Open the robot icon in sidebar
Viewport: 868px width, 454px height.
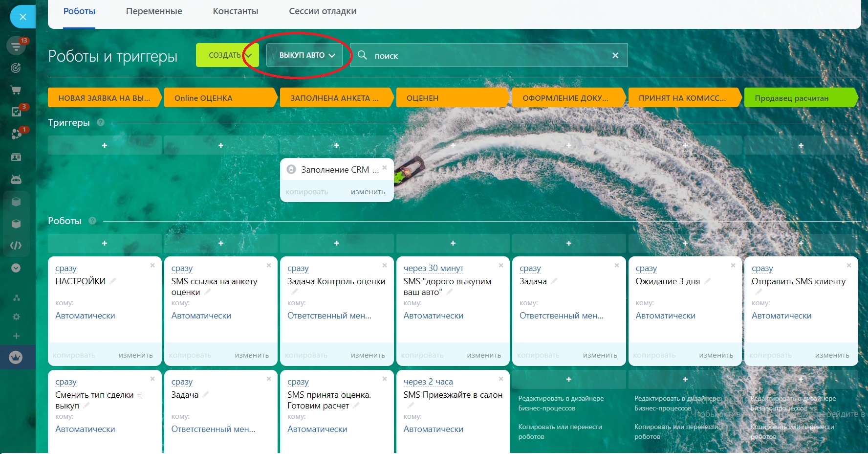(x=16, y=180)
